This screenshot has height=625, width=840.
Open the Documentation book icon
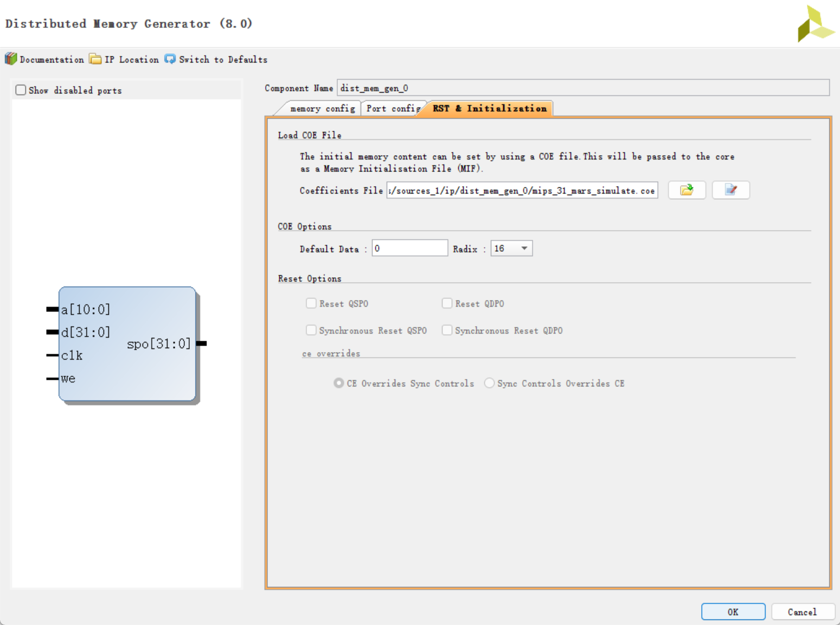[11, 59]
